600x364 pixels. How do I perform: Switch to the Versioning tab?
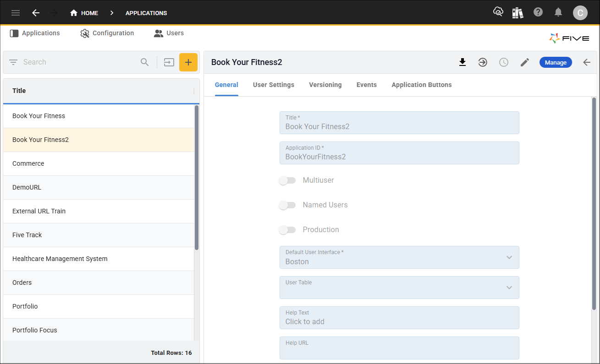[x=325, y=85]
